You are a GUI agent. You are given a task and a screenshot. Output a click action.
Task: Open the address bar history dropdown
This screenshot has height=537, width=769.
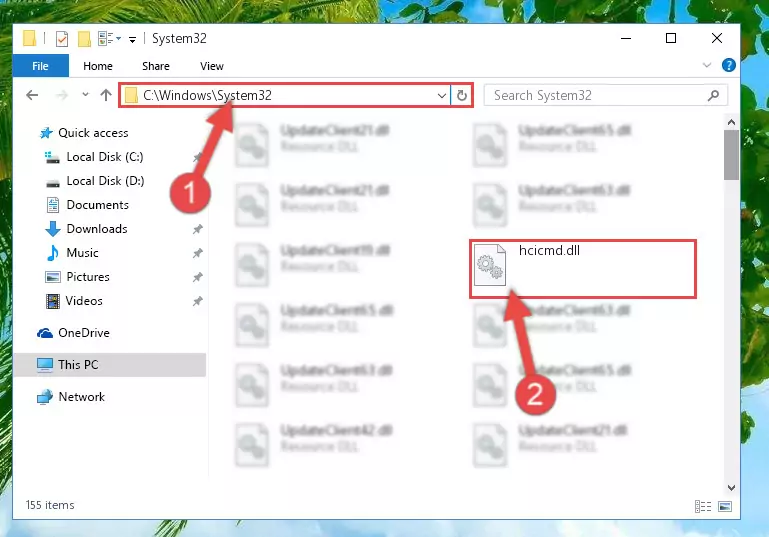pos(441,96)
